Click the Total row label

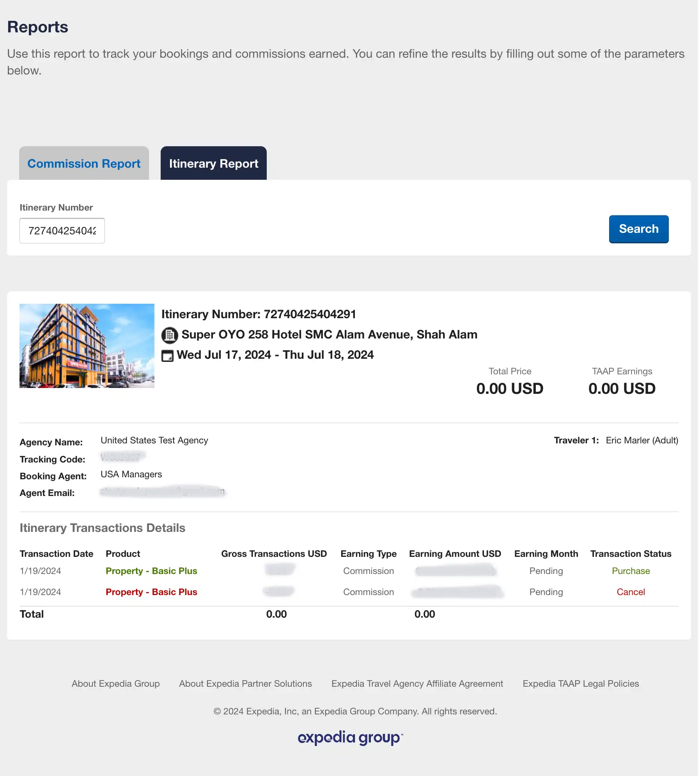point(32,614)
